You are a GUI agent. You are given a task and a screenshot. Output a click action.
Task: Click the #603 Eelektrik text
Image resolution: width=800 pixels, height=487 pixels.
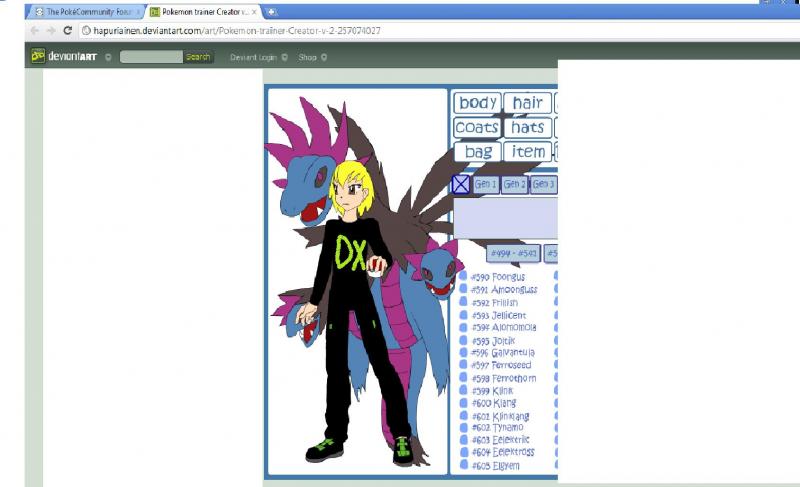[501, 440]
